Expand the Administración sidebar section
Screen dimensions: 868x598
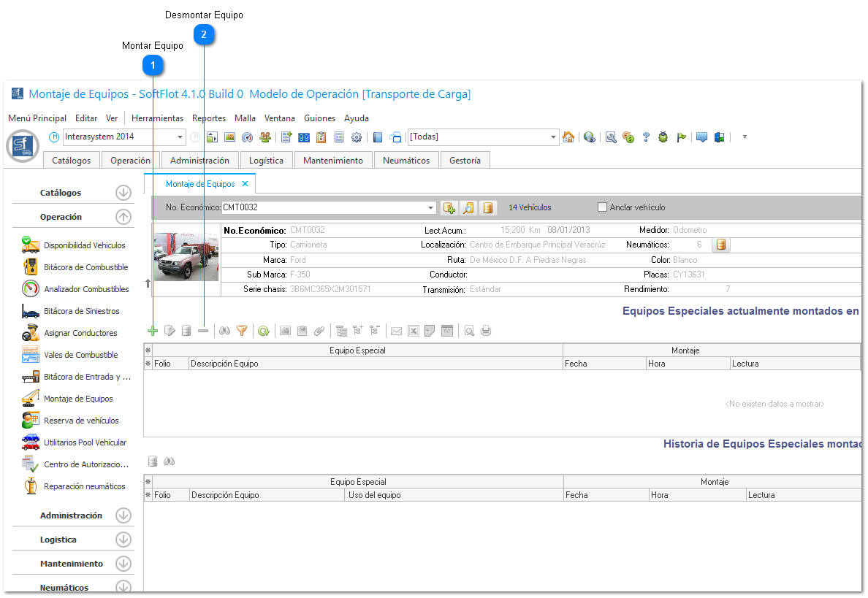[x=123, y=515]
